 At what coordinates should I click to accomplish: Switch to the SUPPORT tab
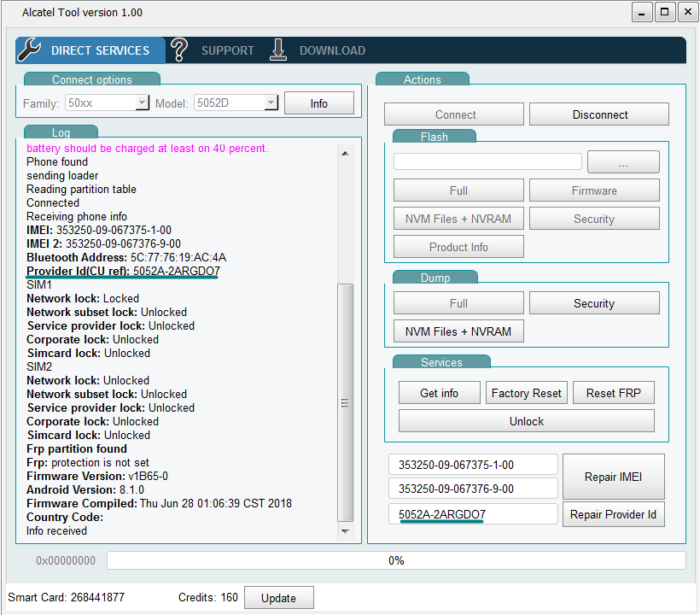pos(228,50)
